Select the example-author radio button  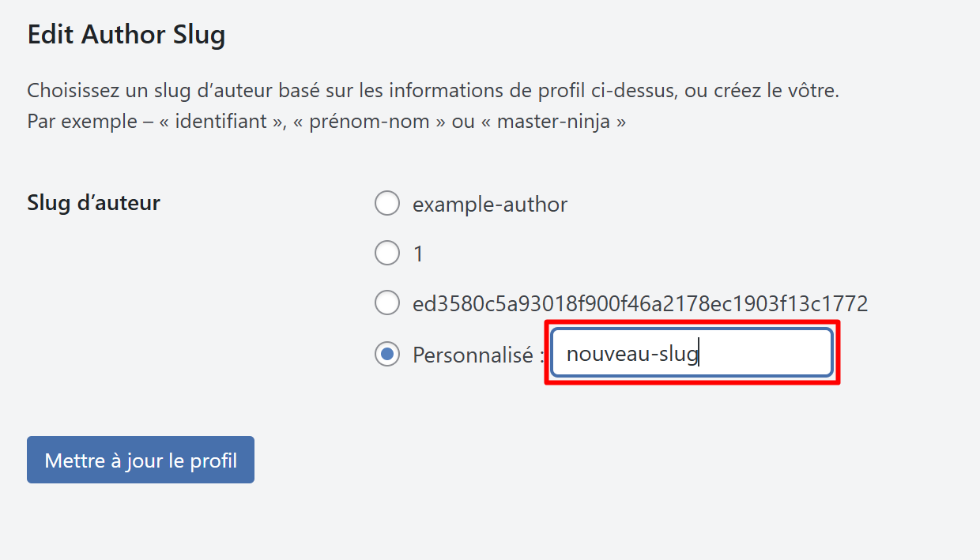[386, 204]
